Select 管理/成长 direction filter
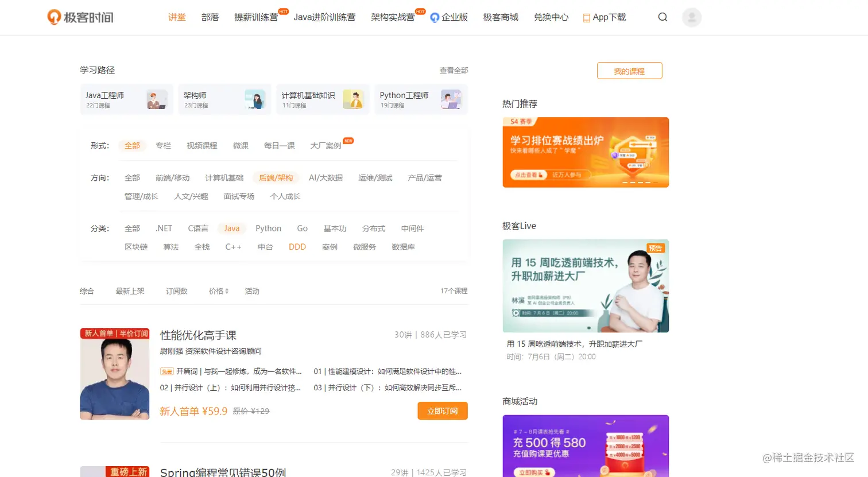868x477 pixels. (x=141, y=196)
